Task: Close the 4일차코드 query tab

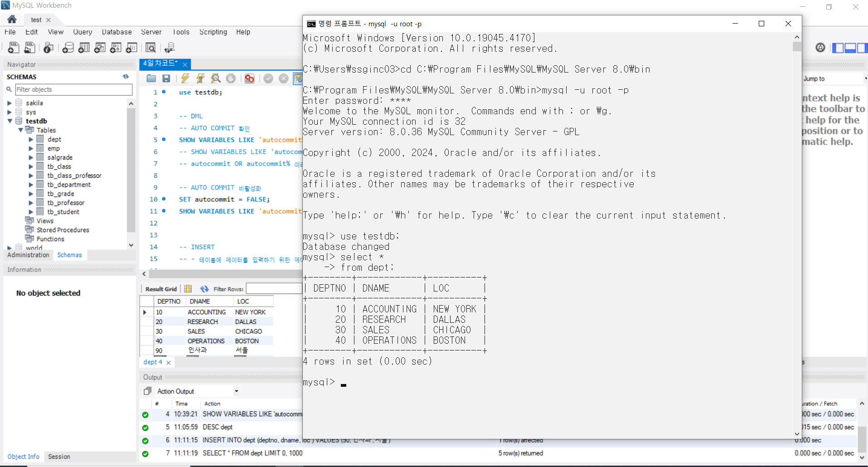Action: tap(185, 64)
